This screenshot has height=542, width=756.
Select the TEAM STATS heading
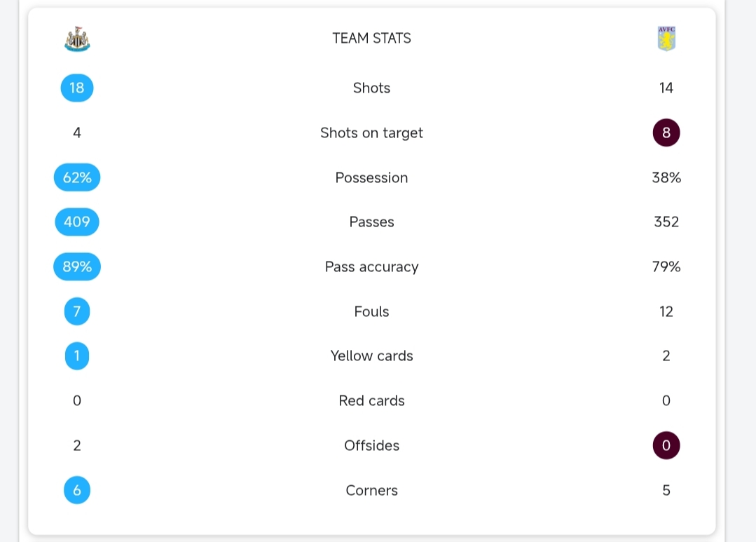click(x=371, y=39)
